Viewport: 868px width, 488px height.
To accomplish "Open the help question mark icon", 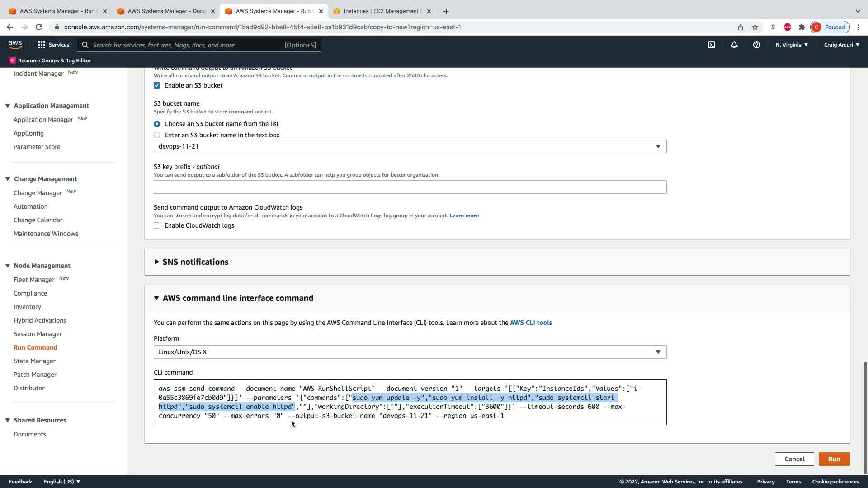I will 756,45.
